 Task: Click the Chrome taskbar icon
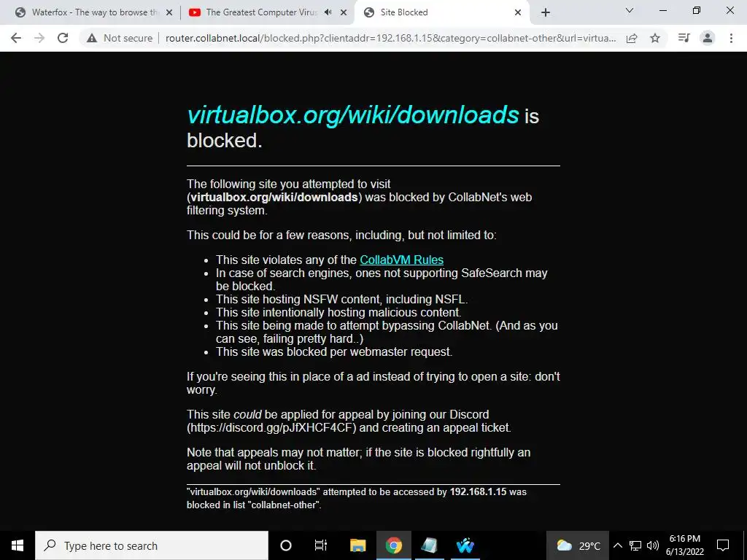click(393, 545)
